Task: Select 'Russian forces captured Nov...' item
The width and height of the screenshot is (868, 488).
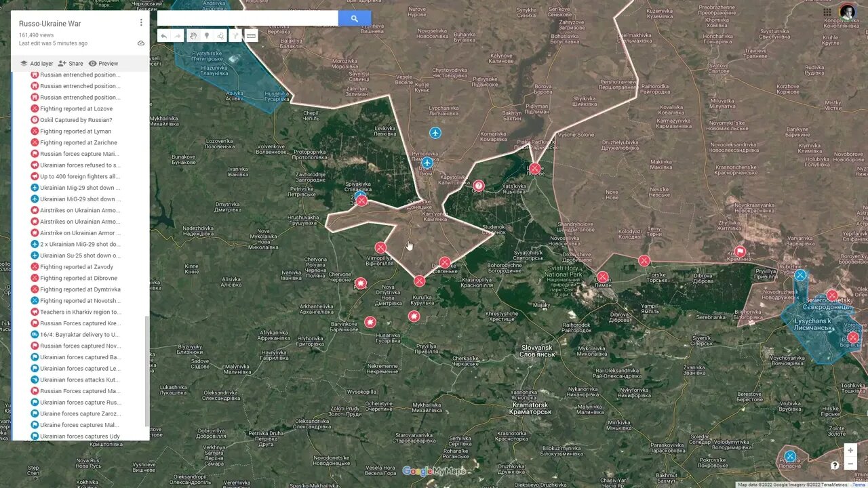Action: (76, 346)
